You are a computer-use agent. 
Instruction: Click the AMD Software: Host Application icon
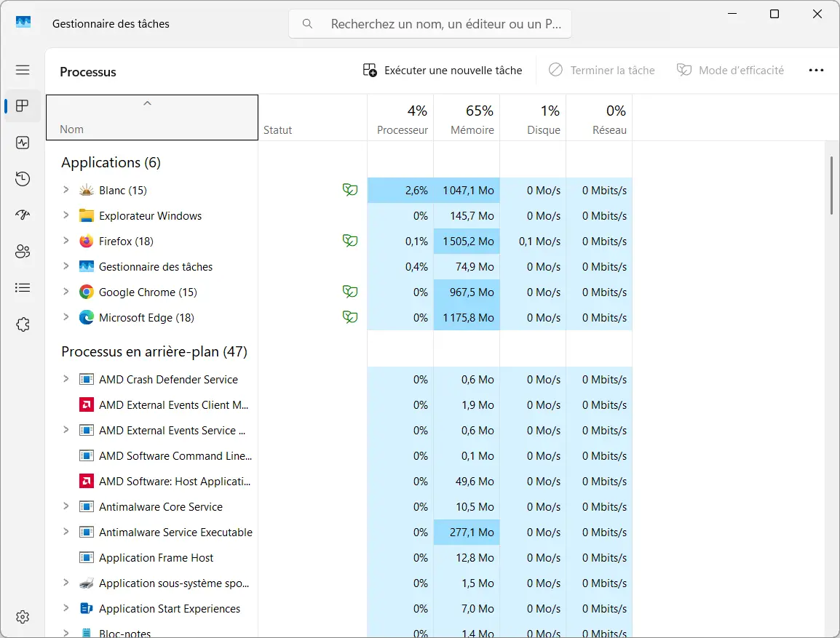(x=86, y=481)
